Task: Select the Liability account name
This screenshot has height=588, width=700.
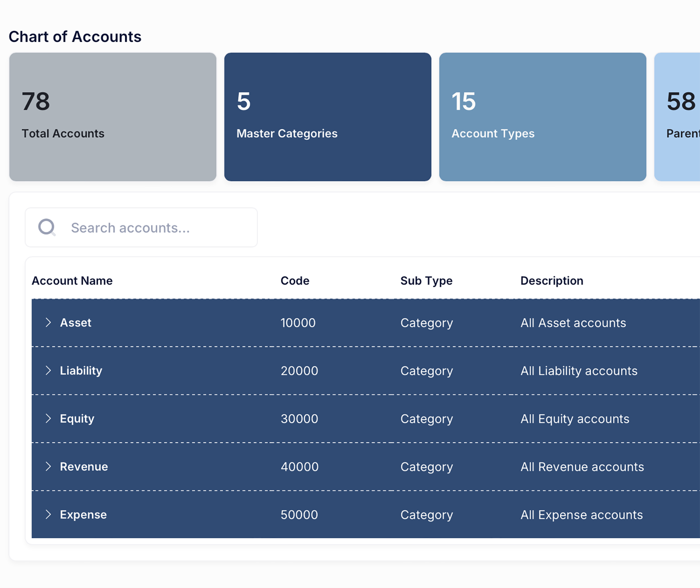Action: click(81, 370)
